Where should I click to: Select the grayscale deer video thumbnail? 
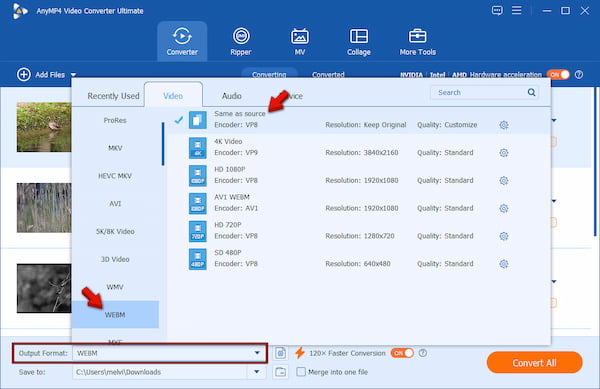click(x=44, y=288)
